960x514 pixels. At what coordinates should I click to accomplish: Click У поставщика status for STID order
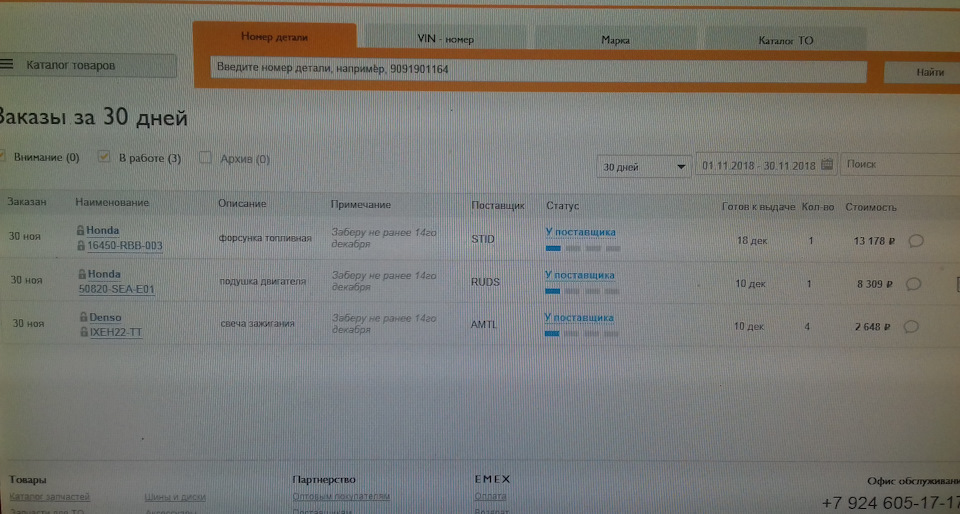pyautogui.click(x=580, y=233)
